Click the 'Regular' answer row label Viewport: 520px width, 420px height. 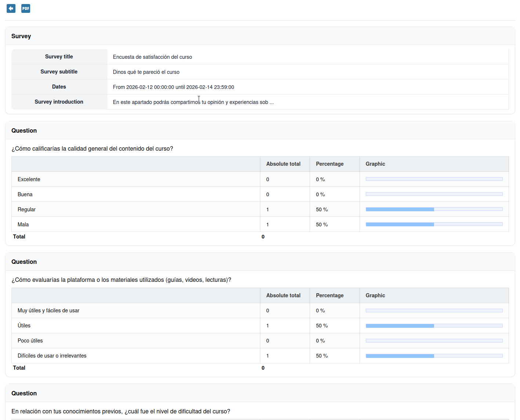26,209
